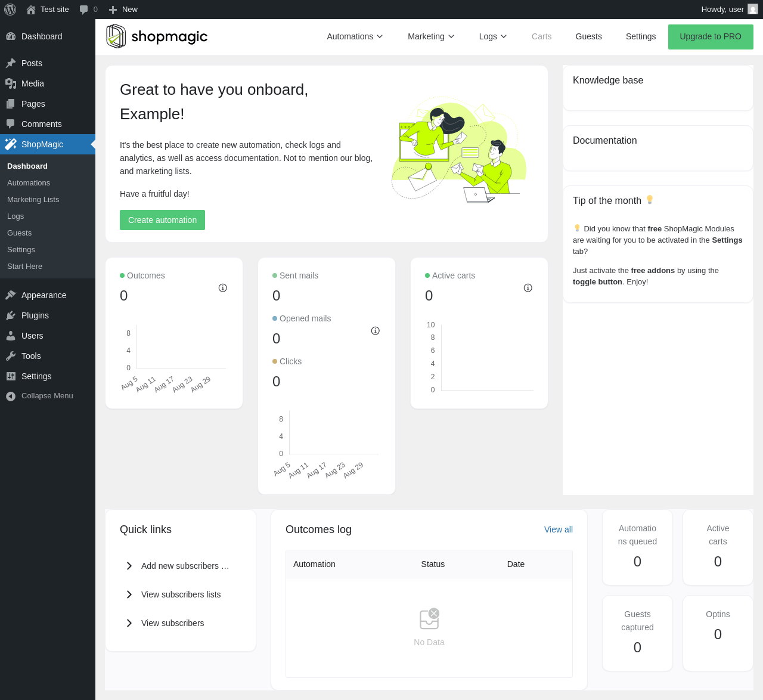Click the Outcomes info icon

tap(223, 288)
